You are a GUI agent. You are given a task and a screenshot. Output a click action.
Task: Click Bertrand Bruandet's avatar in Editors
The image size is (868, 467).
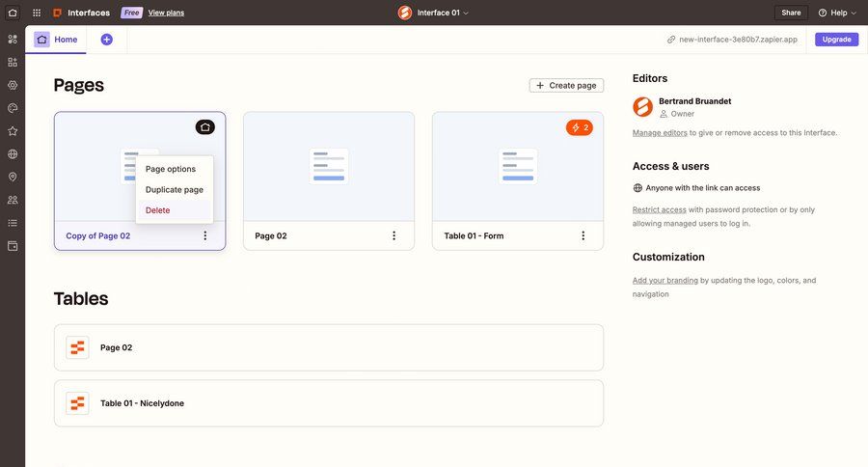click(642, 107)
